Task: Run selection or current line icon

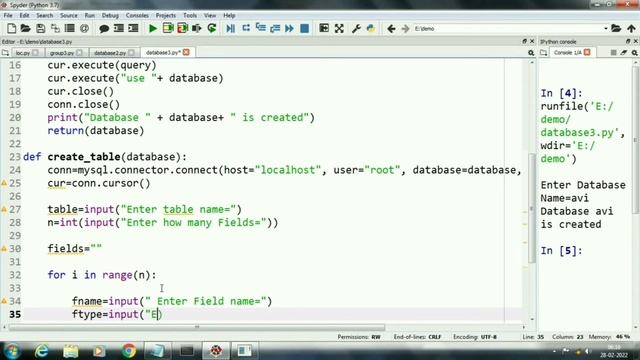Action: (x=197, y=29)
